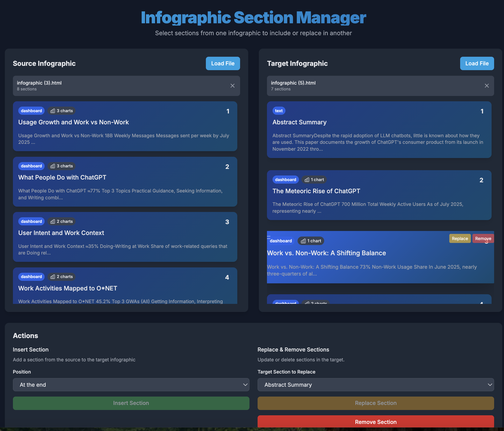Image resolution: width=504 pixels, height=431 pixels.
Task: Load a file into the Target Infographic panel
Action: (477, 63)
